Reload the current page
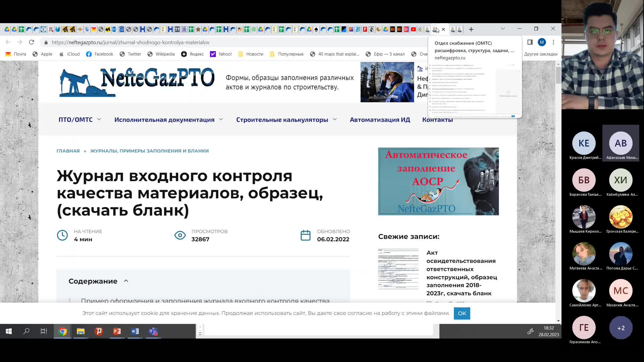 (x=32, y=42)
